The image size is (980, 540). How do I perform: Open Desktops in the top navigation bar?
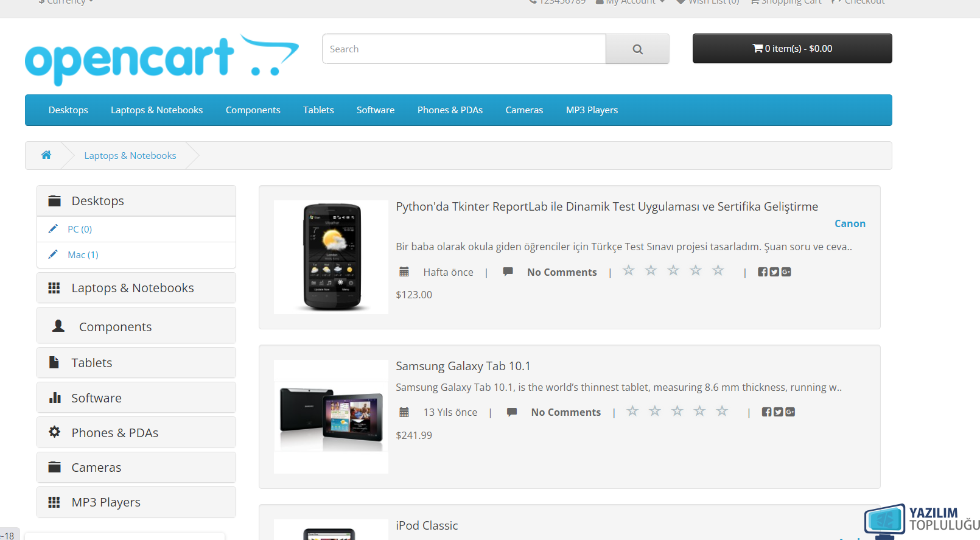tap(68, 110)
